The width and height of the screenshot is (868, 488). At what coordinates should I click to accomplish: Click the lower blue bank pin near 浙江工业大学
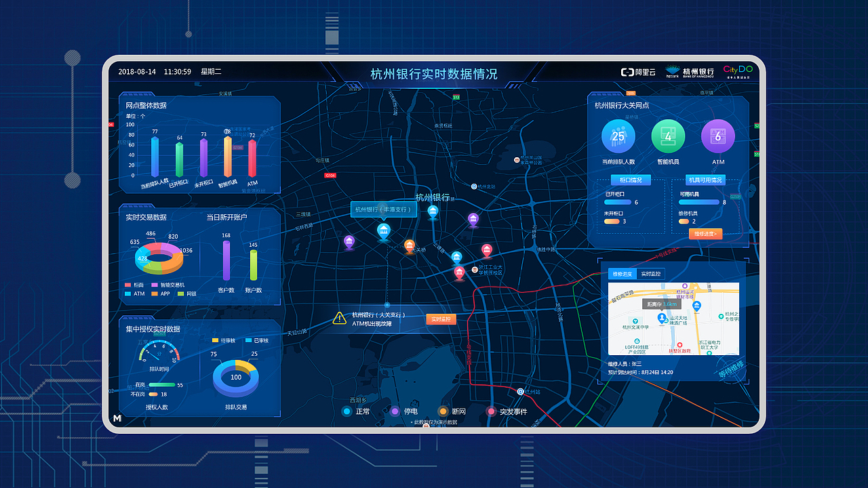pyautogui.click(x=456, y=258)
